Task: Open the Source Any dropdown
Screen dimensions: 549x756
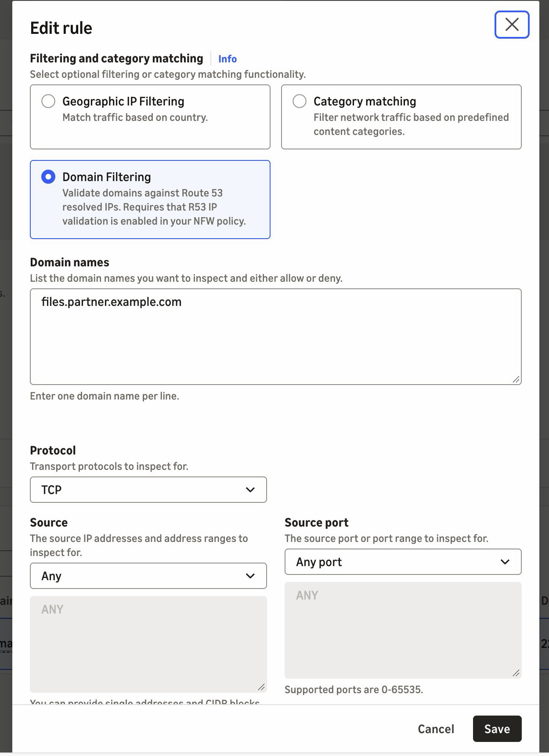Action: pyautogui.click(x=148, y=576)
